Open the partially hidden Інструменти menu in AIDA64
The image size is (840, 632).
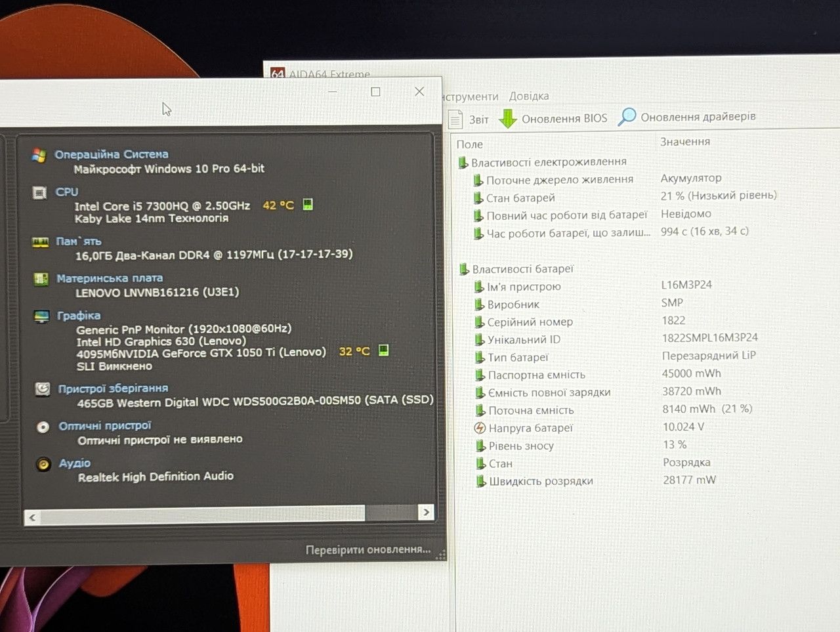click(471, 97)
